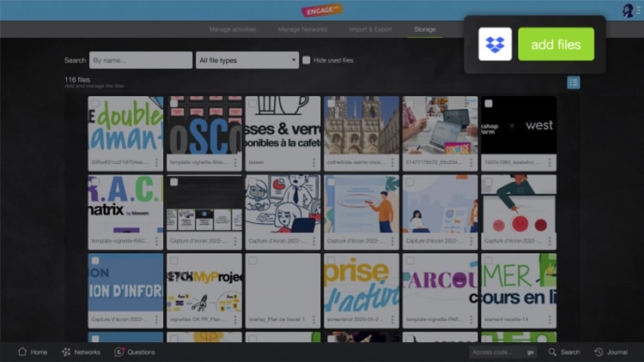Open options for the orange-sweater presenter capture
The image size is (644, 362).
[x=392, y=241]
